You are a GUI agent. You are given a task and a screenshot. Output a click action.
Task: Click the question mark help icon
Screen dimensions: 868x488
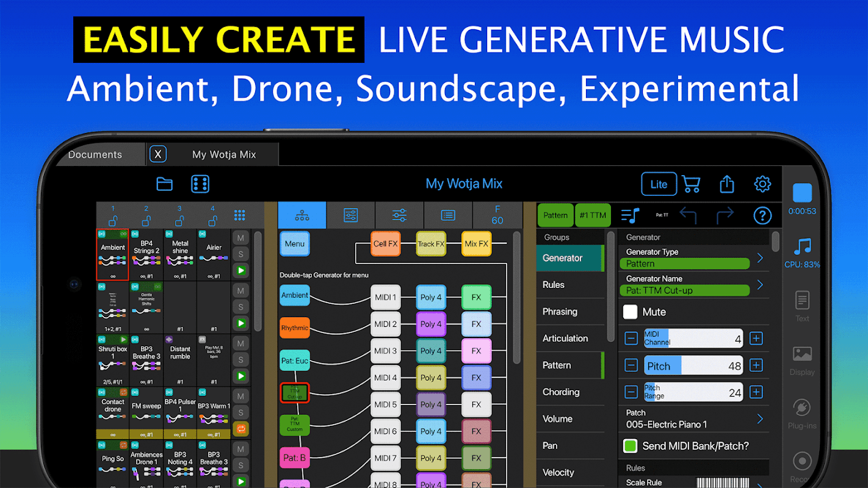pyautogui.click(x=762, y=215)
